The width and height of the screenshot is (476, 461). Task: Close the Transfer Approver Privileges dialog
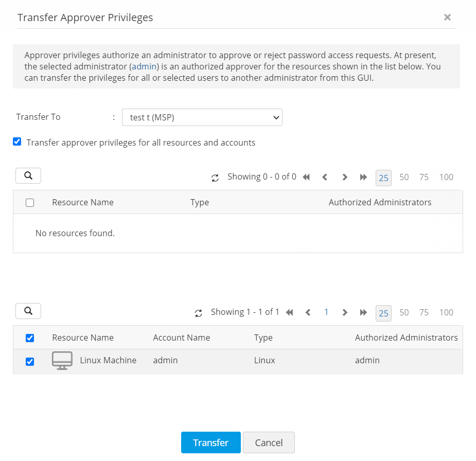[x=447, y=17]
